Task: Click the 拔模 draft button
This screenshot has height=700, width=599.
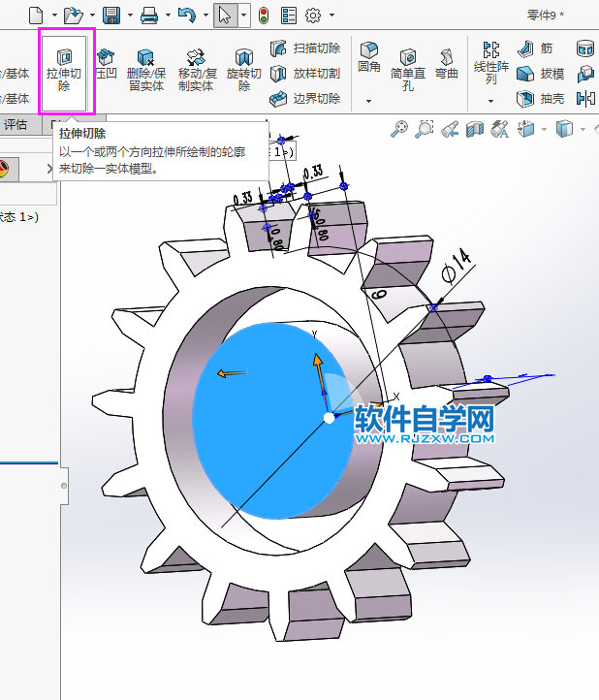Action: tap(540, 74)
